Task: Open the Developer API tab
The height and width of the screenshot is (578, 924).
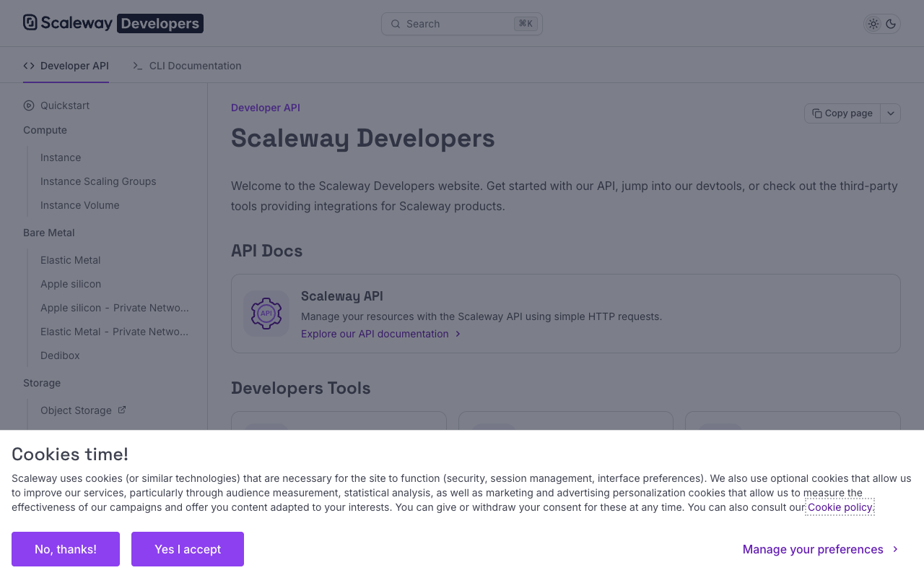Action: (x=66, y=66)
